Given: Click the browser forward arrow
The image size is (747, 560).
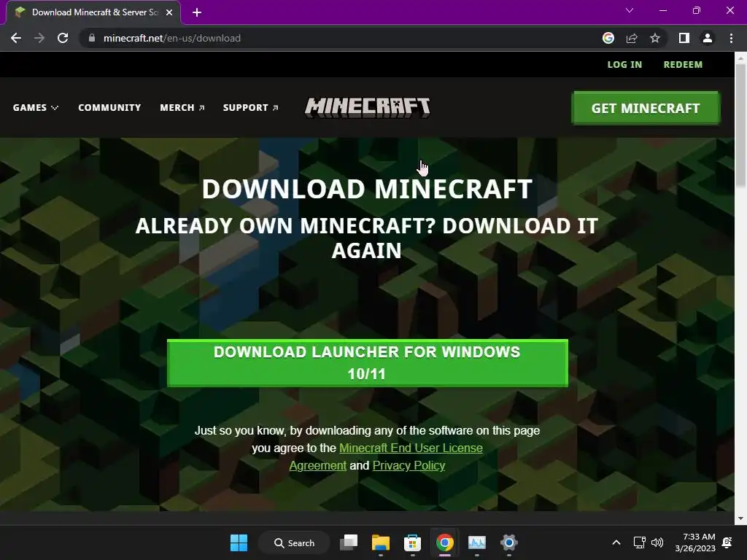Looking at the screenshot, I should [x=39, y=38].
